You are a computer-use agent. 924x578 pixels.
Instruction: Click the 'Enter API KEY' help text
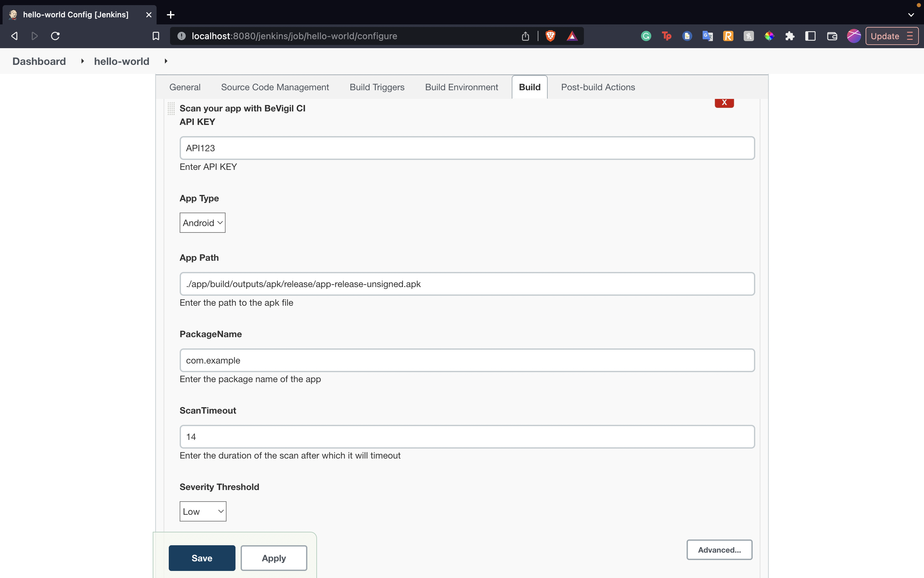coord(208,167)
